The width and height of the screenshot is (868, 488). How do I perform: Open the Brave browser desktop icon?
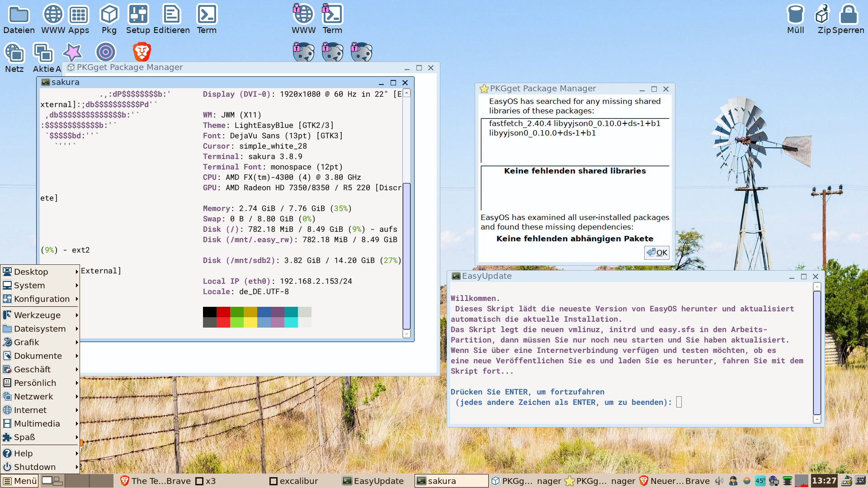[x=142, y=52]
